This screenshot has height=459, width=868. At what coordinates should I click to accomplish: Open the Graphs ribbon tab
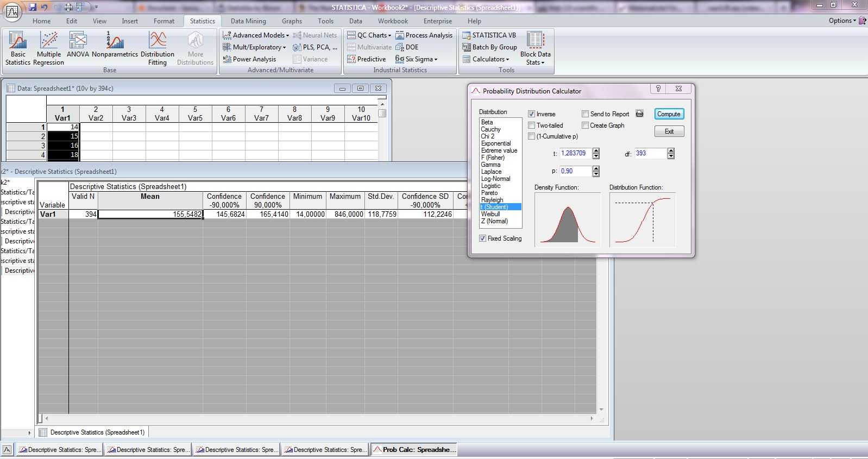pos(292,21)
